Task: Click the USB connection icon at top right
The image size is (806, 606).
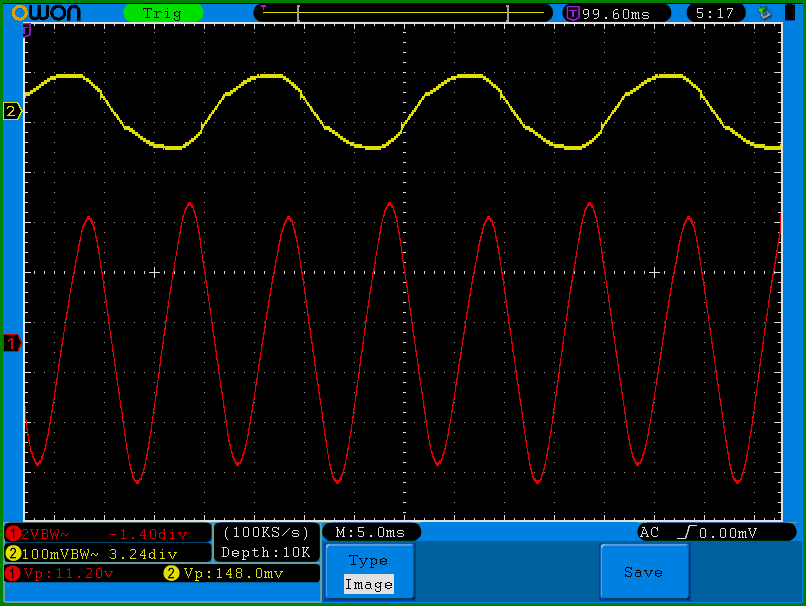Action: tap(765, 13)
